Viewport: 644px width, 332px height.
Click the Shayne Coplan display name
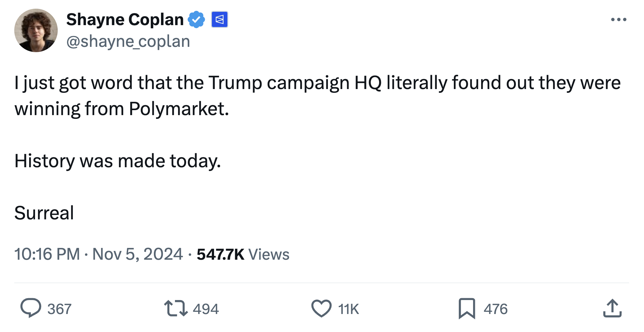125,20
